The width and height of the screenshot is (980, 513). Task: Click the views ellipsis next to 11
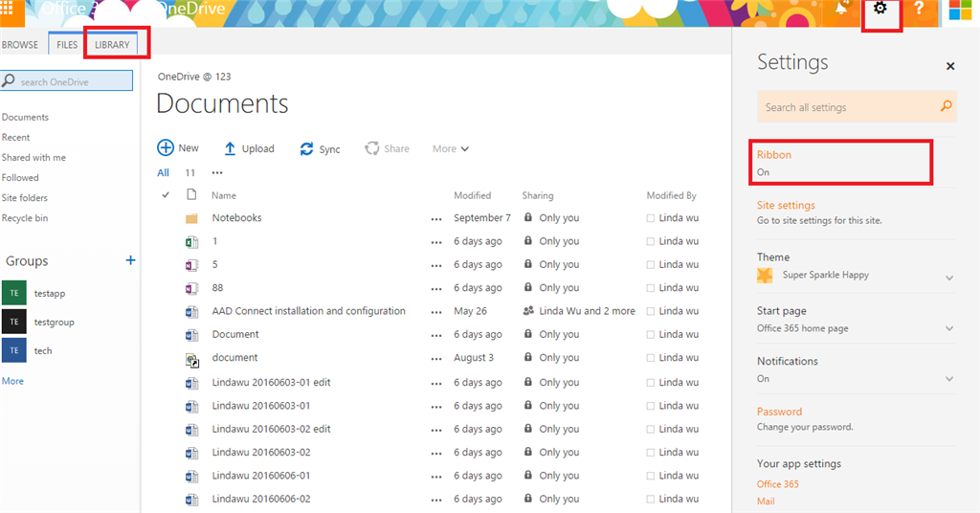point(217,172)
